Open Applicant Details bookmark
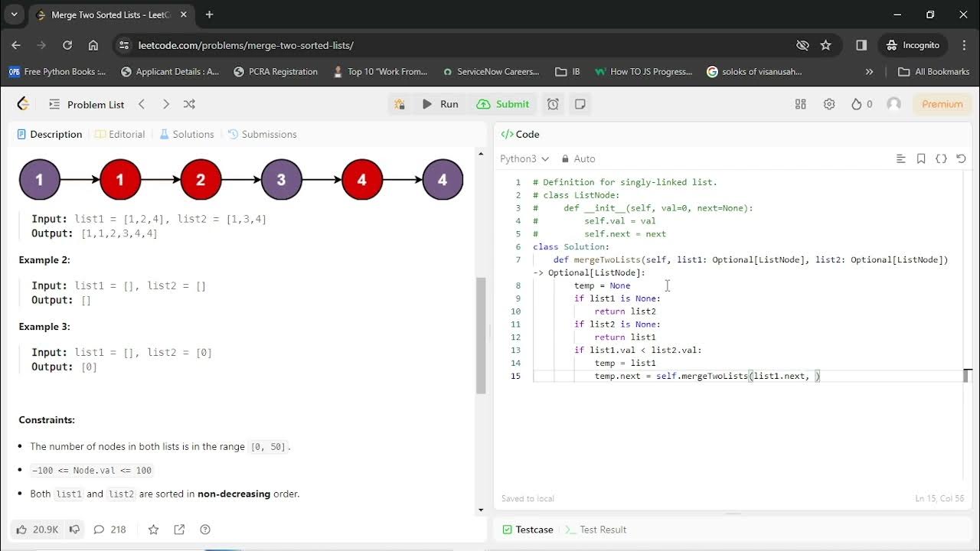The width and height of the screenshot is (980, 551). click(169, 71)
